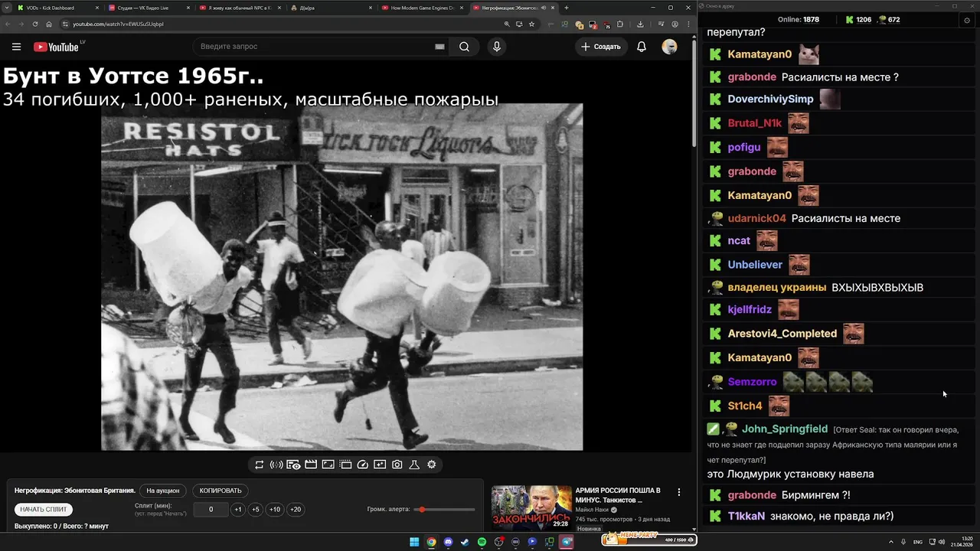Click the split minutes input field

[x=211, y=510]
